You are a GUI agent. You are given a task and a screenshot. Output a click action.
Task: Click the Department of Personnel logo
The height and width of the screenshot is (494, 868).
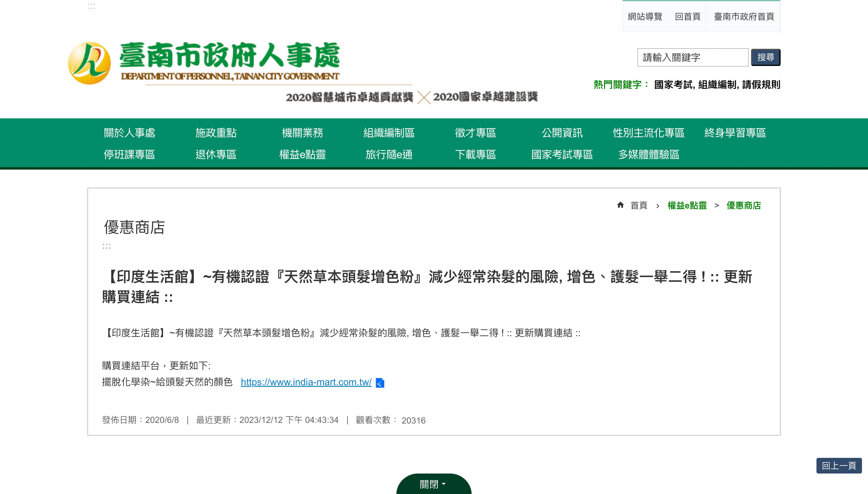click(x=204, y=61)
